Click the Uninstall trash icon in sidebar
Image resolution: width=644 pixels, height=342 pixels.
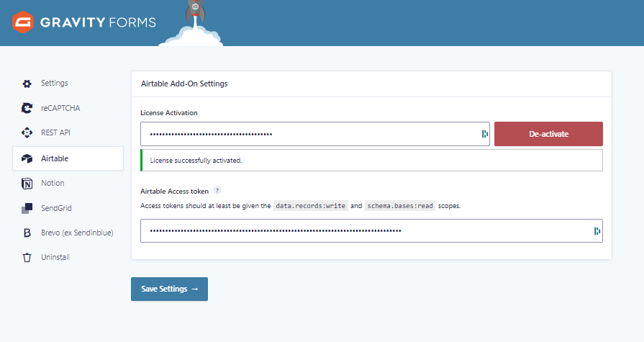tap(27, 257)
